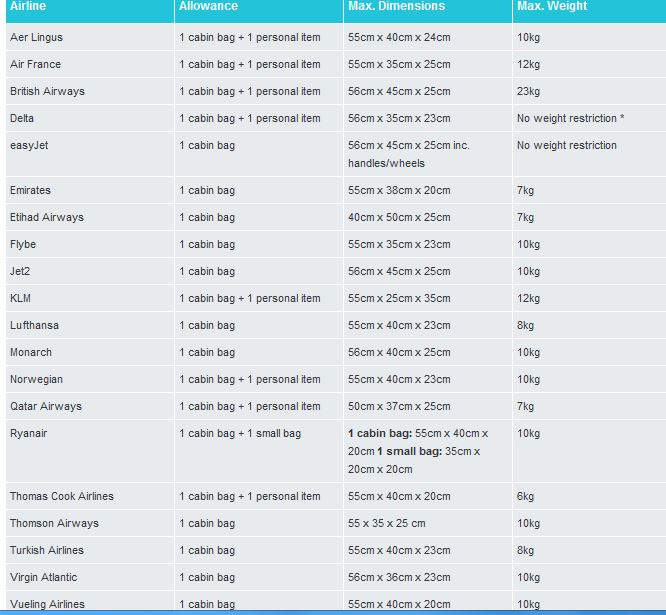Click the Airline column header

pyautogui.click(x=90, y=9)
